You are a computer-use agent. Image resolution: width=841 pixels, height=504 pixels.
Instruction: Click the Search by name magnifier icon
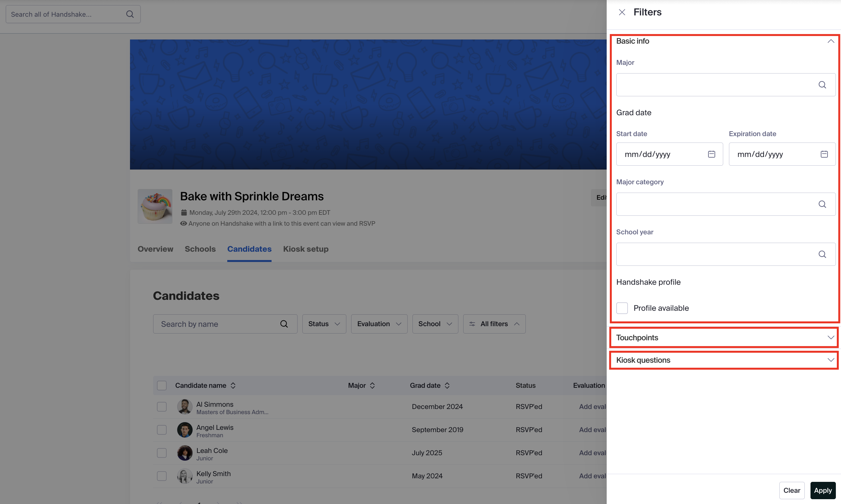click(x=284, y=324)
